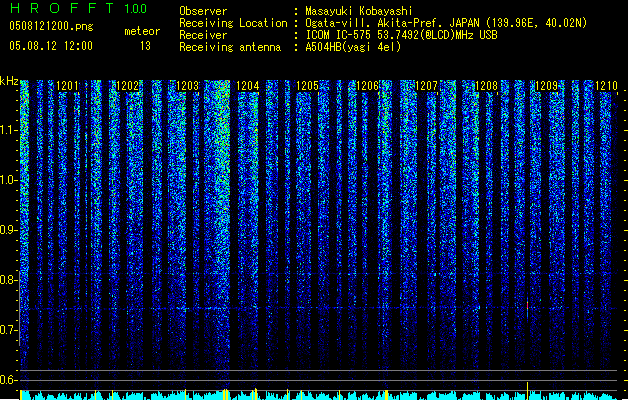Select the Ogata-vill. Akita-Pref. JAPAN location text

pos(446,23)
